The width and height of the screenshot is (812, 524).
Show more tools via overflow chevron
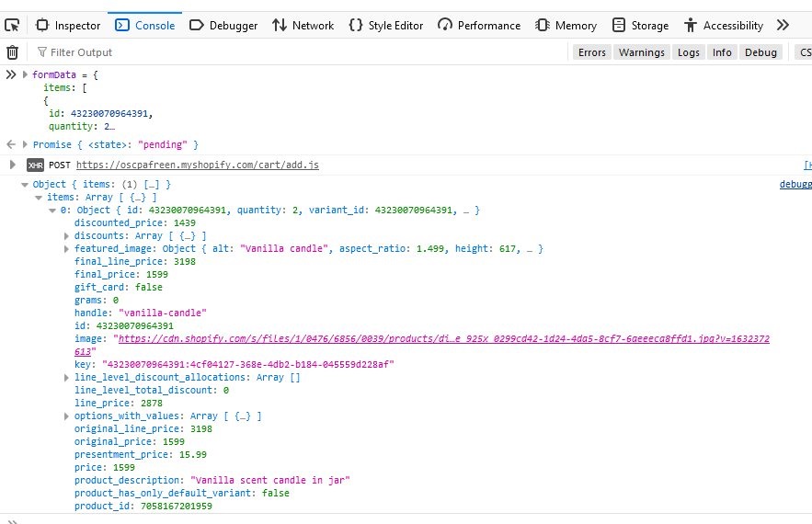(783, 26)
